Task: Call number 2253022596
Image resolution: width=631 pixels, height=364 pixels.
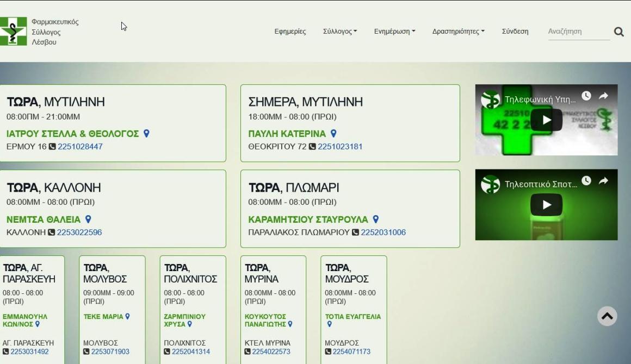Action: pos(79,232)
